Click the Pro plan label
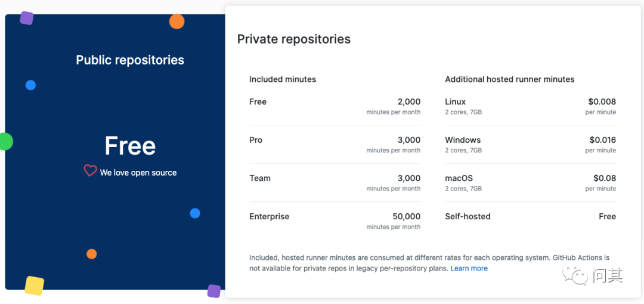This screenshot has width=644, height=304. (256, 140)
